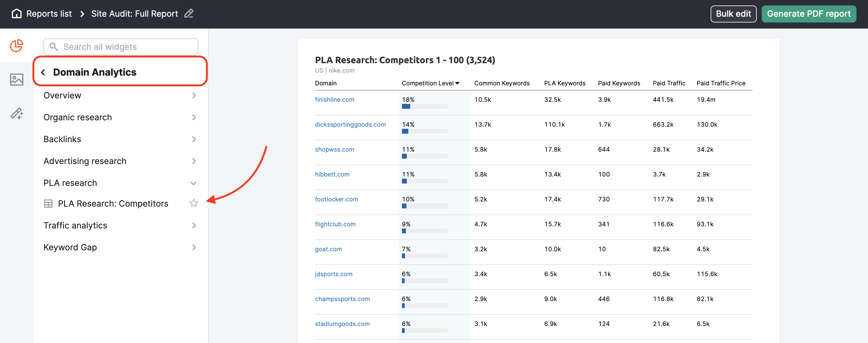Expand the Advertising research chevron
The width and height of the screenshot is (868, 343).
tap(194, 161)
